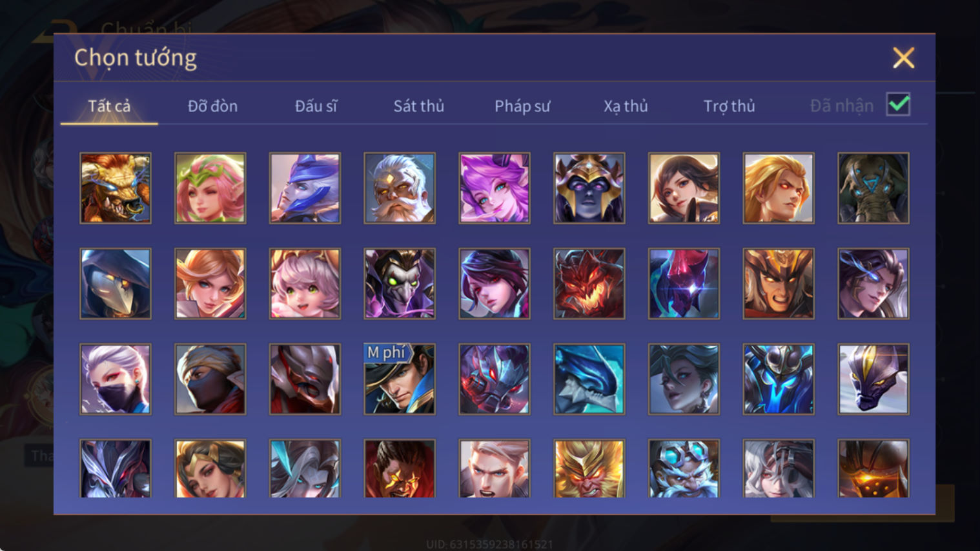The width and height of the screenshot is (980, 551).
Task: Toggle the 'Đã nhận' checkbox
Action: (898, 105)
